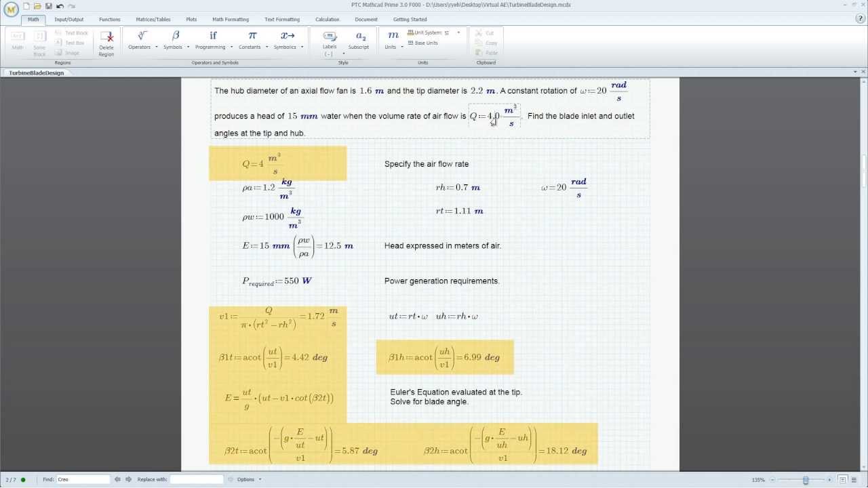This screenshot has height=488, width=868.
Task: Expand the Programming dropdown arrow
Action: (x=231, y=47)
